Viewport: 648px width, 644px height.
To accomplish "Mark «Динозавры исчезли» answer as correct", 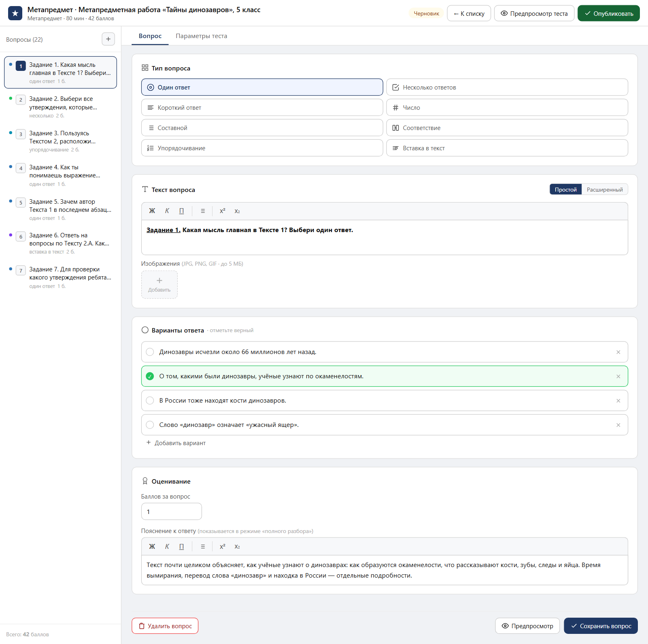I will pos(150,352).
